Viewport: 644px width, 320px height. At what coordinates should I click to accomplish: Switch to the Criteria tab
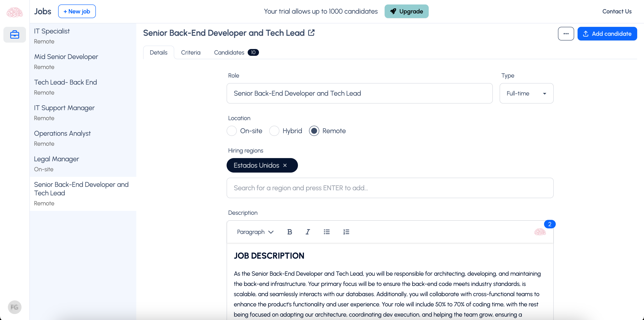point(191,53)
